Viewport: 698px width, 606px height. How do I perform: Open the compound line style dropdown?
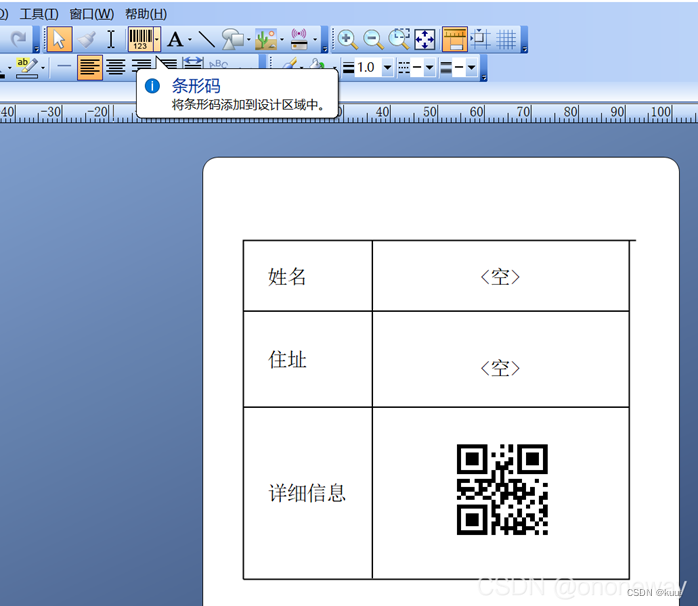coord(471,68)
